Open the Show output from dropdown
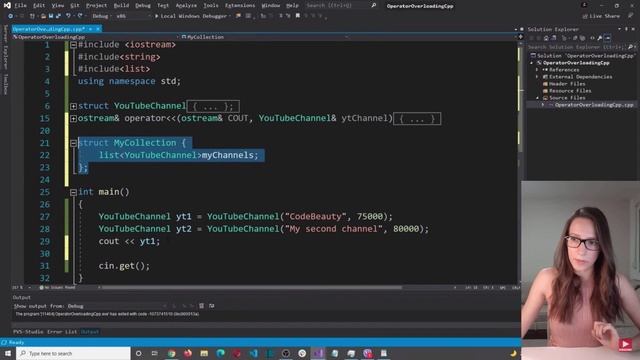This screenshot has width=640, height=360. tap(118, 306)
